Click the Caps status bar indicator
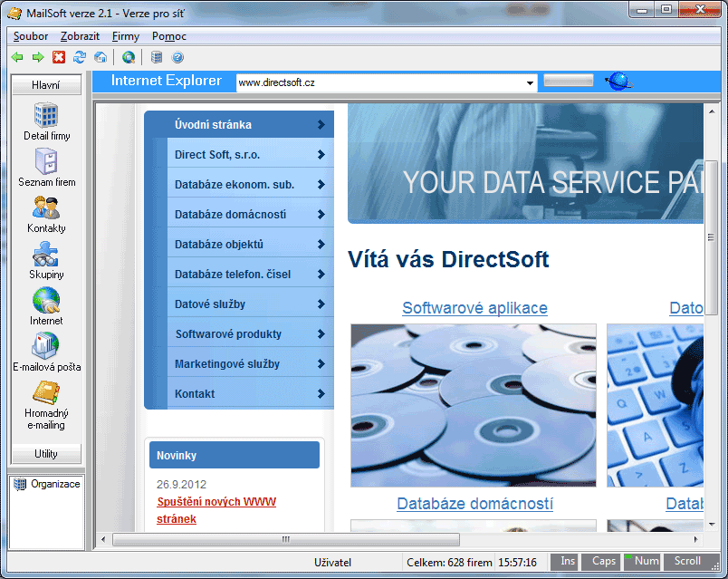The width and height of the screenshot is (728, 579). click(x=601, y=562)
